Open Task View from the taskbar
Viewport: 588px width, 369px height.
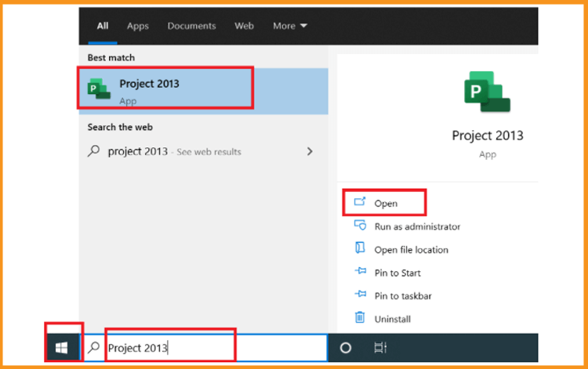pyautogui.click(x=380, y=348)
